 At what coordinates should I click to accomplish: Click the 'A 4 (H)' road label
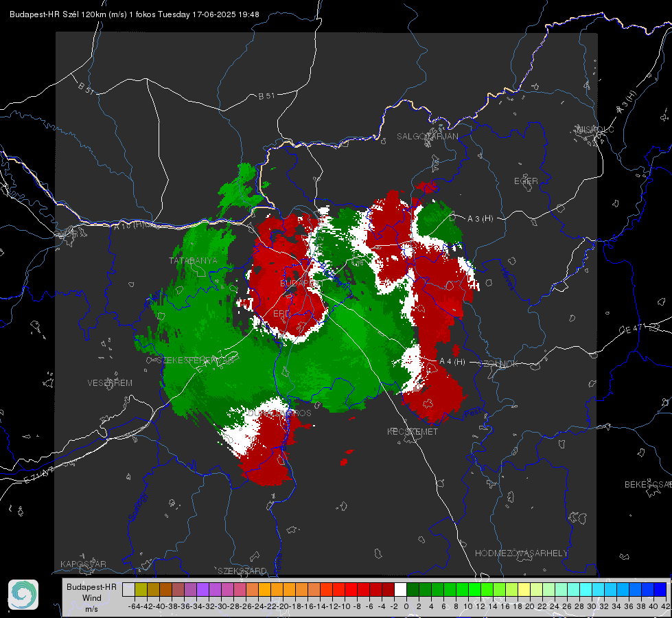[452, 362]
